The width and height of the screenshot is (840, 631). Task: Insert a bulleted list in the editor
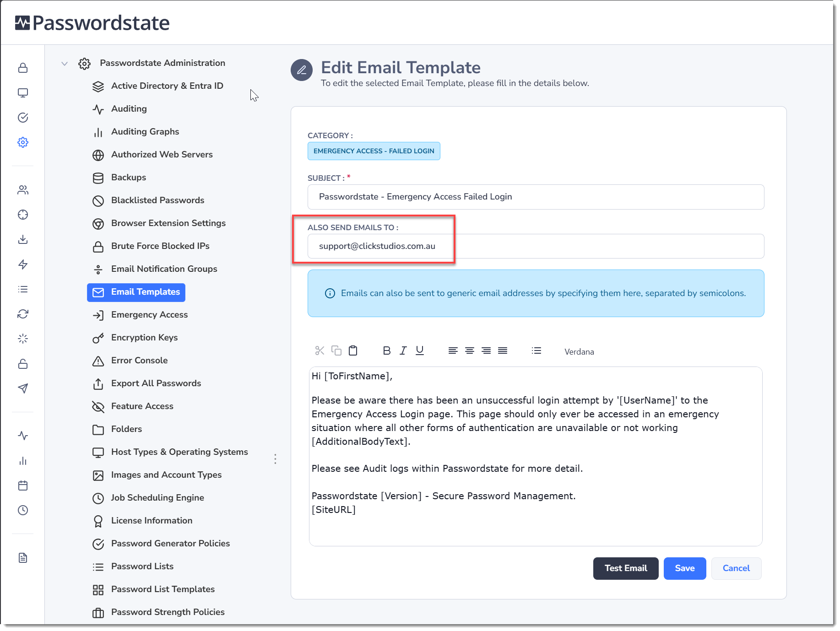tap(537, 351)
